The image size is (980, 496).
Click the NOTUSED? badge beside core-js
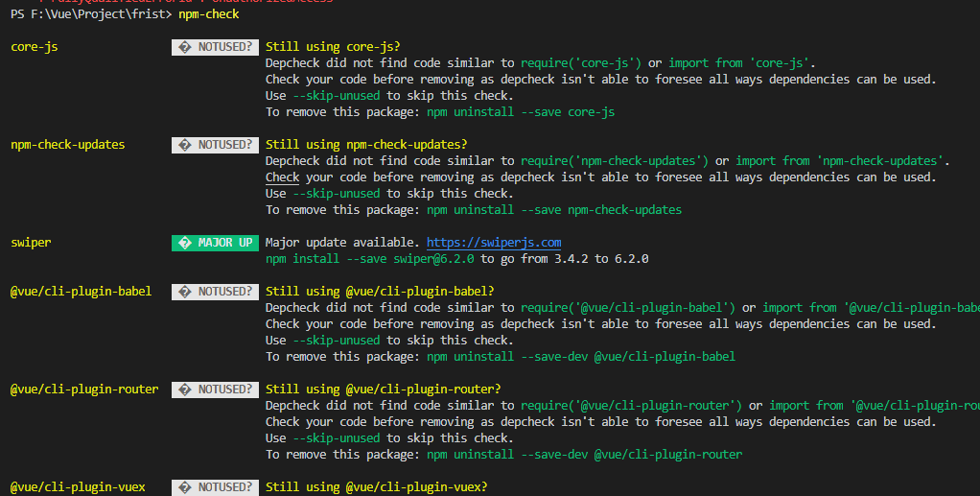215,47
